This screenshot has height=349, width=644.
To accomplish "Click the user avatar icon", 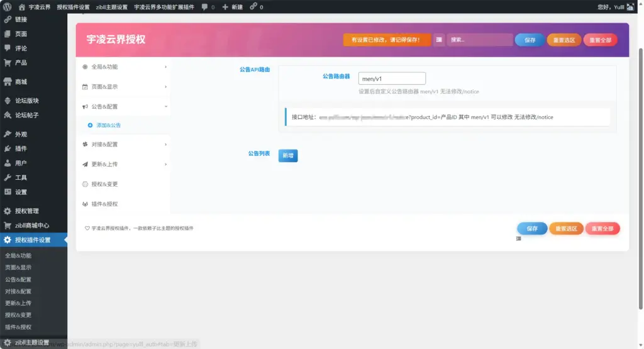I will pos(630,7).
